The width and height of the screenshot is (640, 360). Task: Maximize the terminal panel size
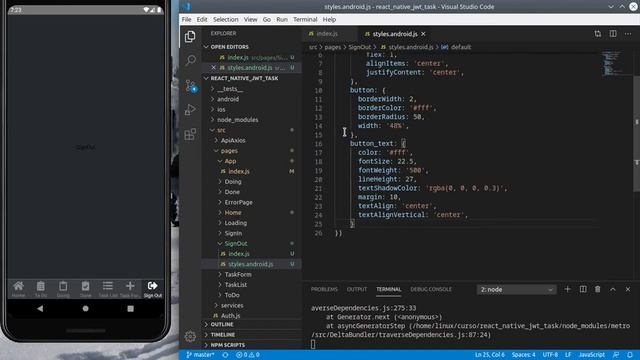[x=613, y=289]
